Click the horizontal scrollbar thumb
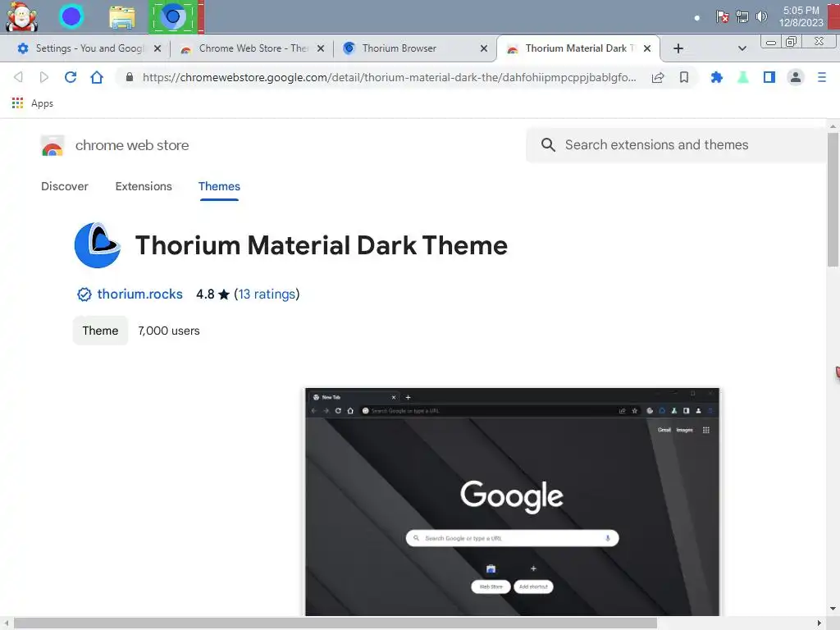 (x=336, y=623)
